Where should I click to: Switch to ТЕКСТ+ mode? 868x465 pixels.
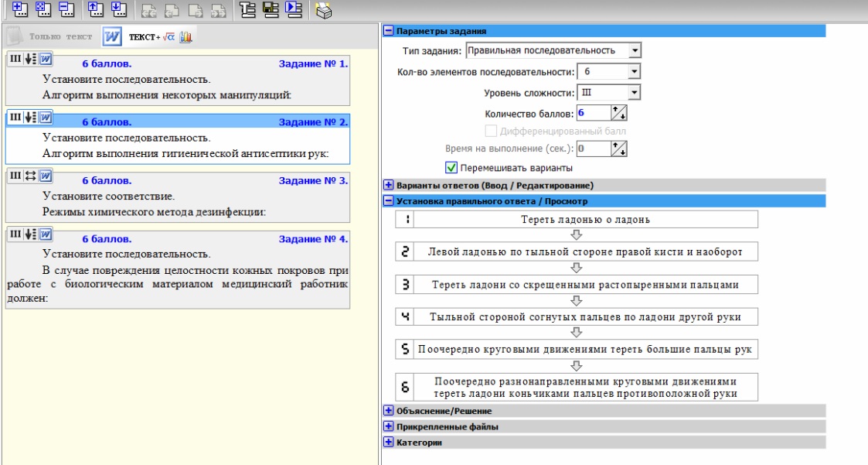point(145,37)
